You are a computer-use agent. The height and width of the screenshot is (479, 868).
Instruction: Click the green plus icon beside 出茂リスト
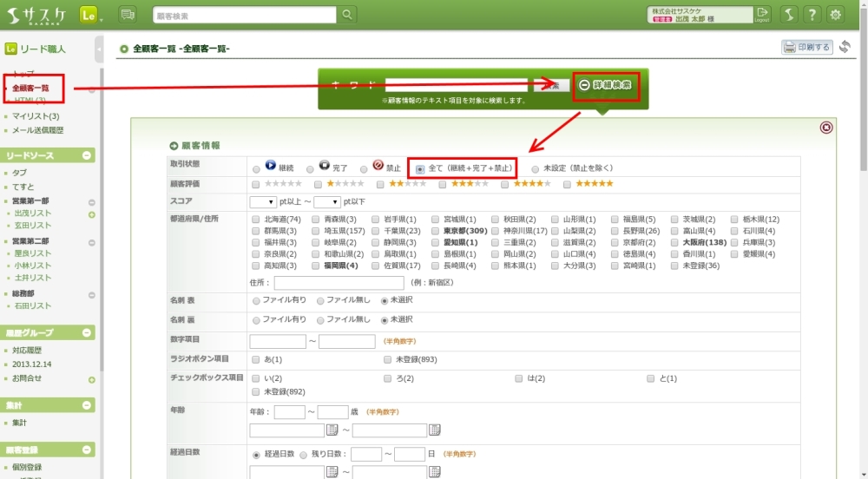pyautogui.click(x=91, y=213)
